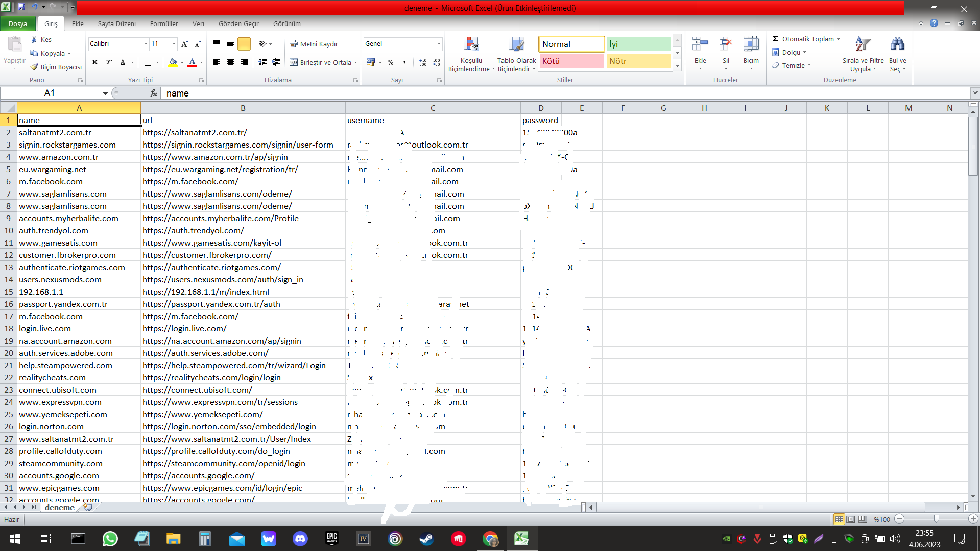
Task: Switch to the Formüller tab
Action: point(164,23)
